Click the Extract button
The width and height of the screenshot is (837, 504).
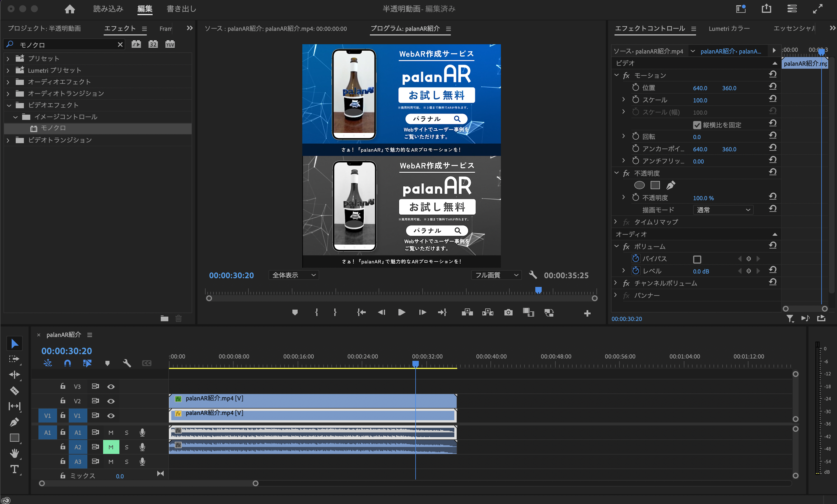point(488,313)
